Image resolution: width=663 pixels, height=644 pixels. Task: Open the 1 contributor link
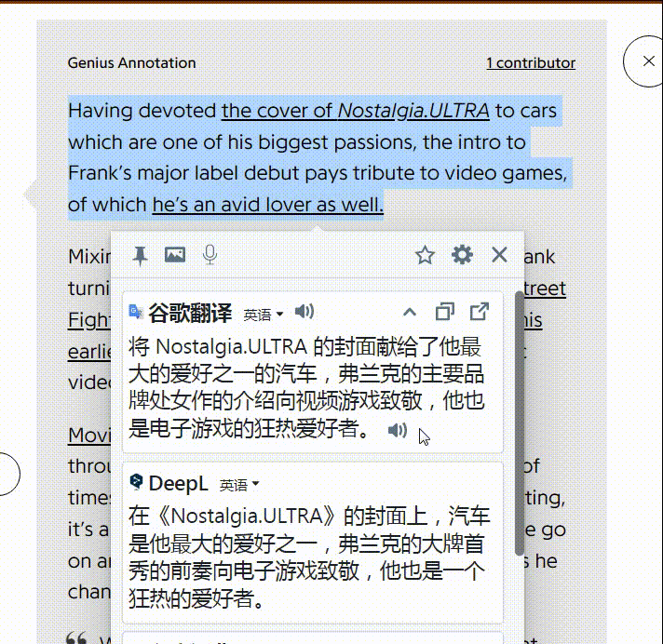point(531,63)
